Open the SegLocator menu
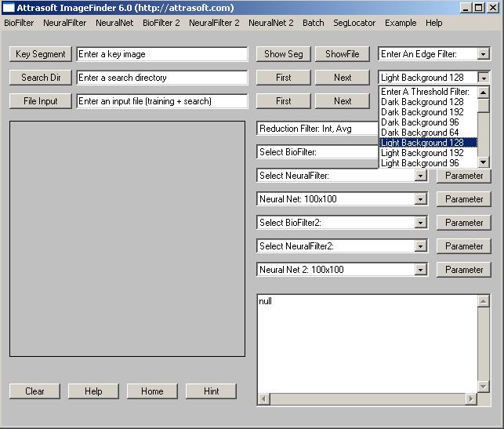The image size is (504, 429). pos(354,23)
